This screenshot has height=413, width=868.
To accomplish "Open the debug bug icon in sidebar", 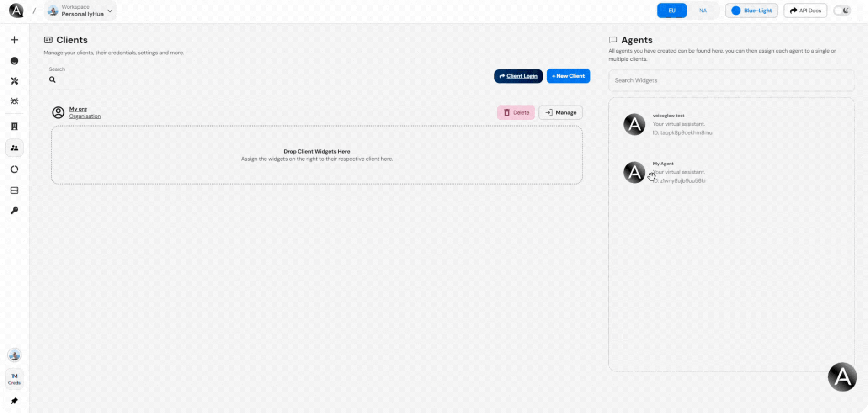I will point(14,101).
